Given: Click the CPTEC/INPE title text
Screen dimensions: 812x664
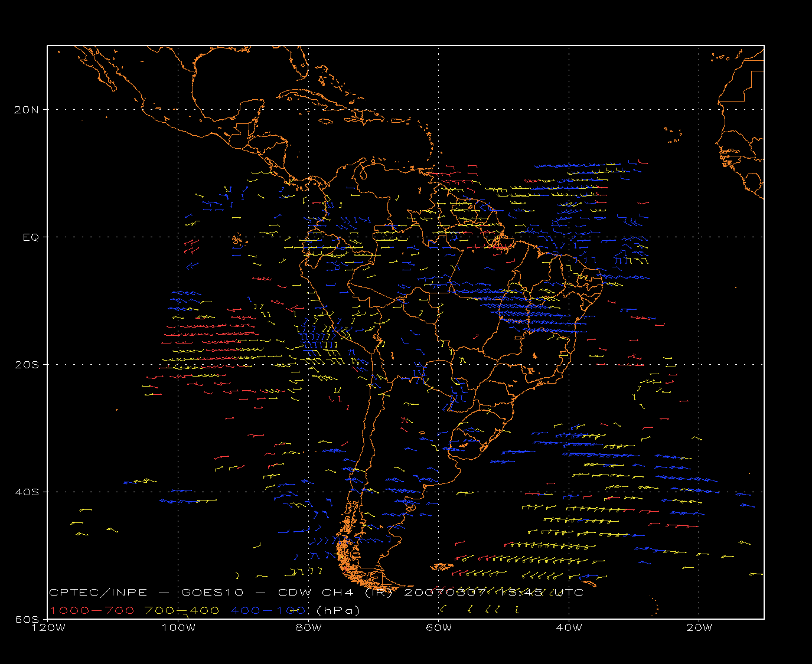Looking at the screenshot, I should click(x=98, y=593).
